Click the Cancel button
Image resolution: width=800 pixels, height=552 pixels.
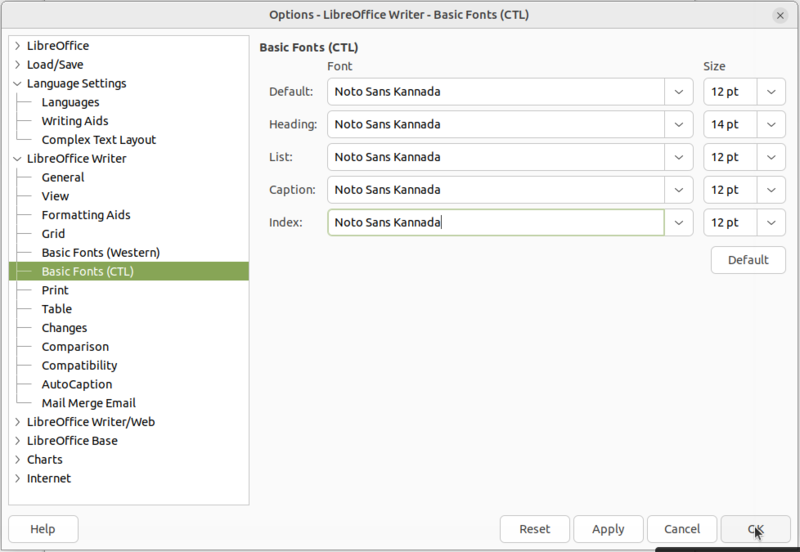click(x=682, y=529)
